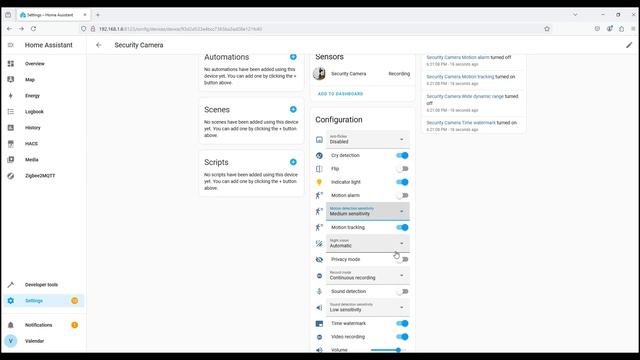Screen dimensions: 640x360
Task: Toggle the Sound detection switch
Action: click(402, 291)
